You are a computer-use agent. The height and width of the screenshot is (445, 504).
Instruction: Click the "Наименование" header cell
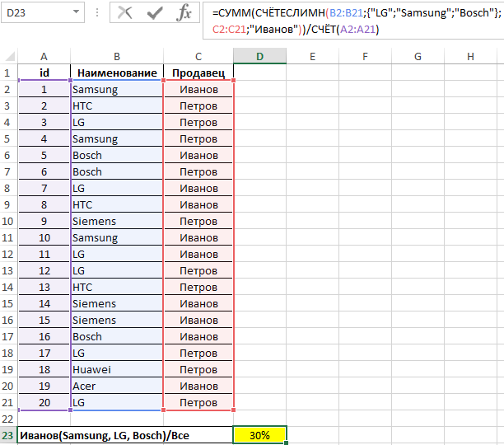[x=117, y=73]
